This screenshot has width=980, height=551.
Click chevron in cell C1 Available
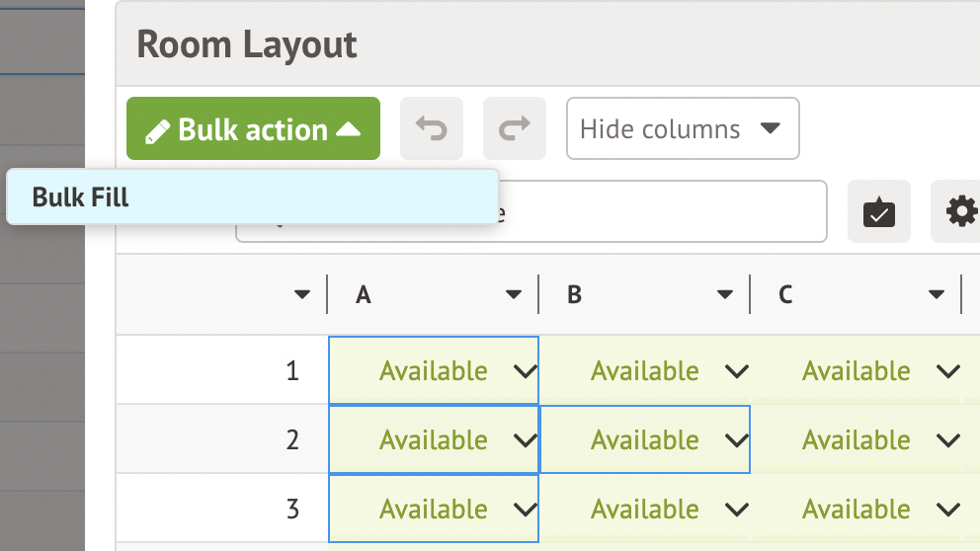coord(948,371)
